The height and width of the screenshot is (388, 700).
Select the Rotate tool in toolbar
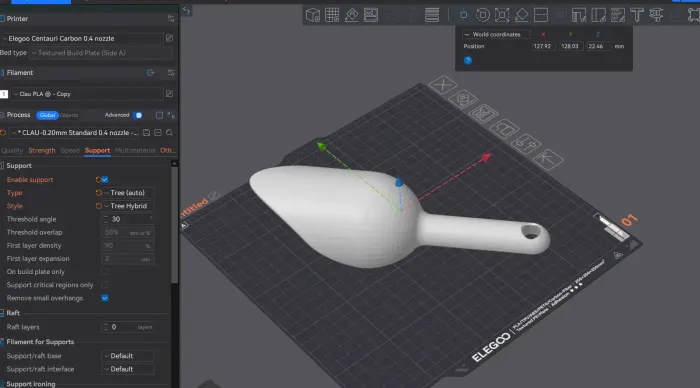click(x=483, y=15)
